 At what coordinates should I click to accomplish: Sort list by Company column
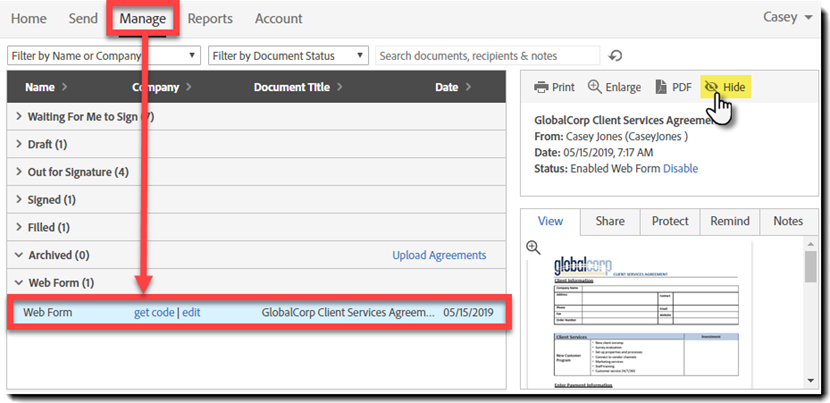tap(161, 87)
